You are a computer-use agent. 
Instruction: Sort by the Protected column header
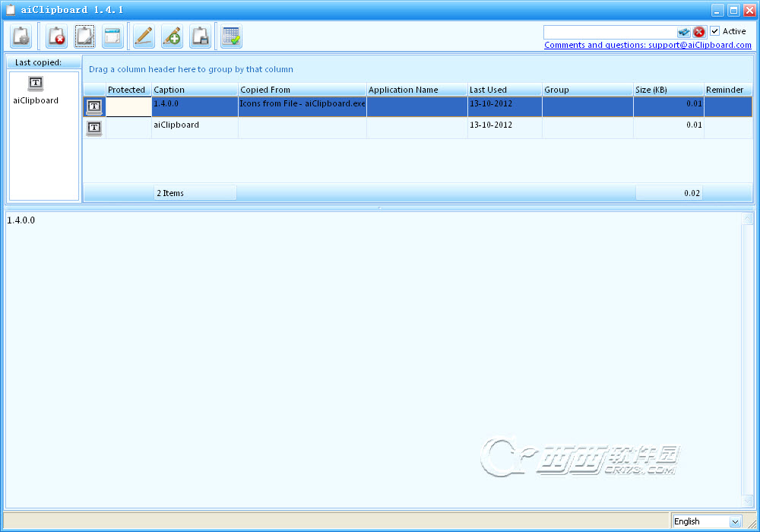coord(128,90)
